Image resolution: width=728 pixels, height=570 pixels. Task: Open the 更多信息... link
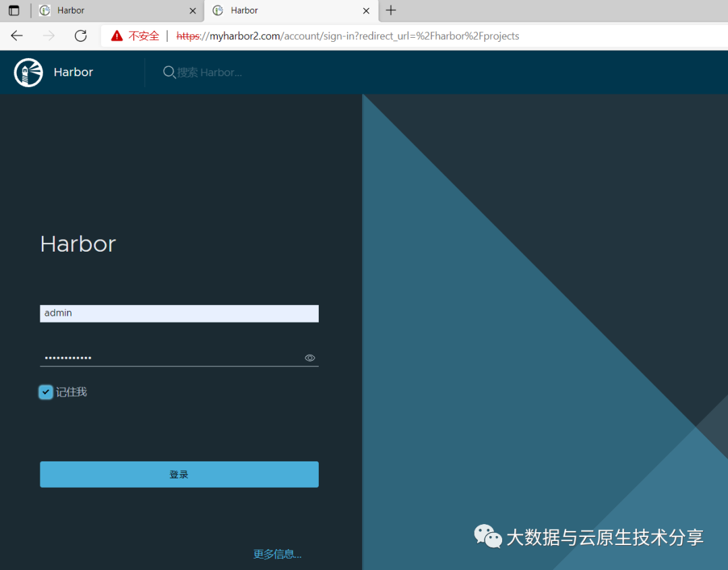click(277, 554)
